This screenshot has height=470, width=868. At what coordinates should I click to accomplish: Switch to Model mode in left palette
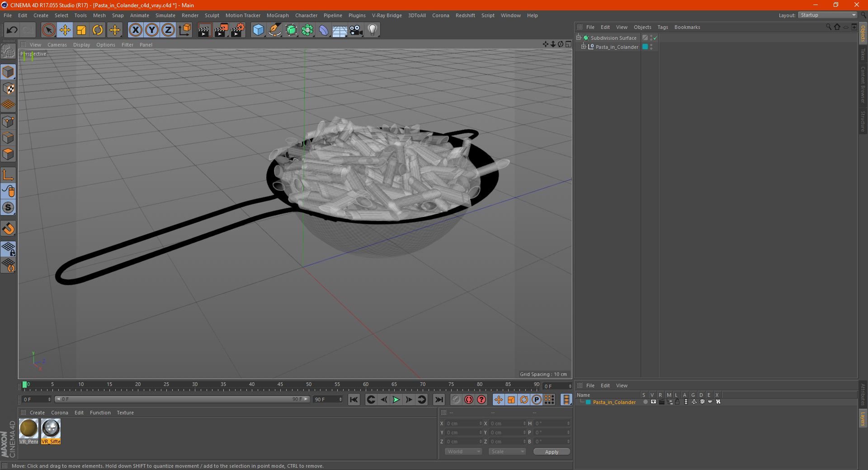click(8, 72)
